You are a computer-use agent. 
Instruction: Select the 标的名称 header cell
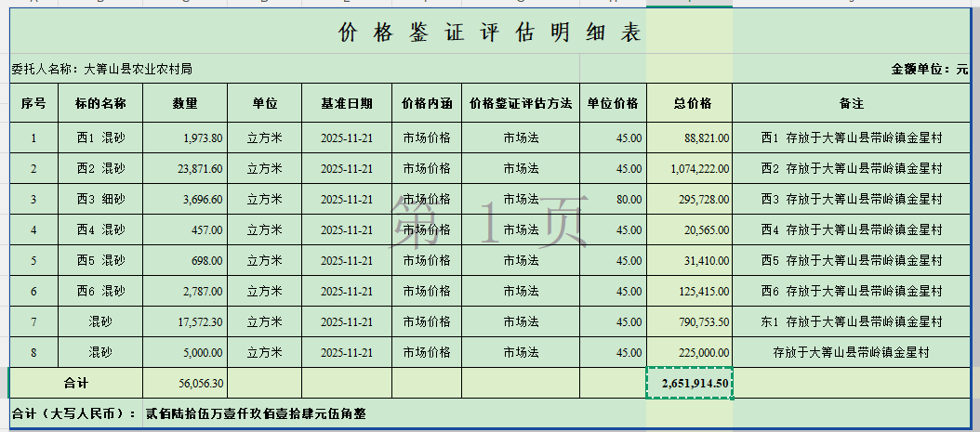pyautogui.click(x=100, y=104)
